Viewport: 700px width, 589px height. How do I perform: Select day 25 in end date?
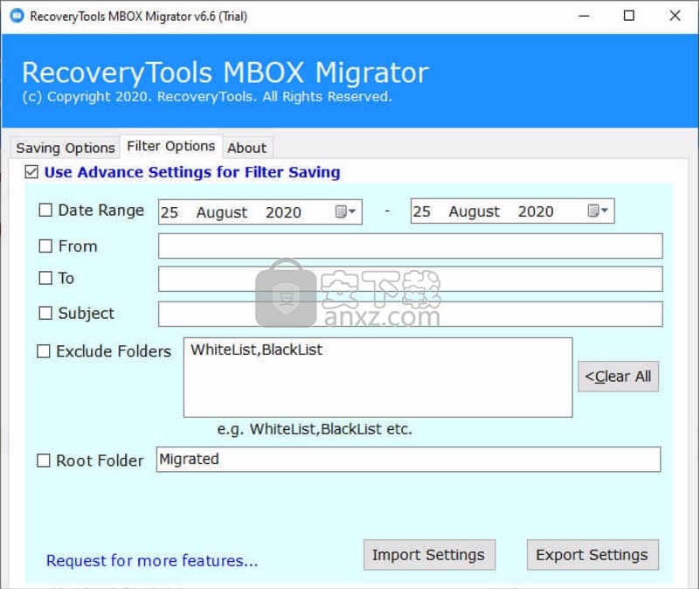coord(422,211)
